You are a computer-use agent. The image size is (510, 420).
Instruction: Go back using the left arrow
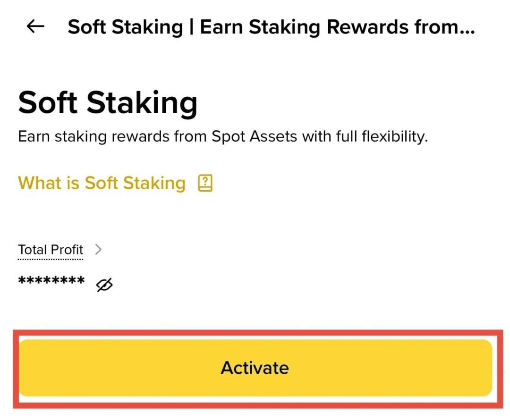(x=35, y=26)
